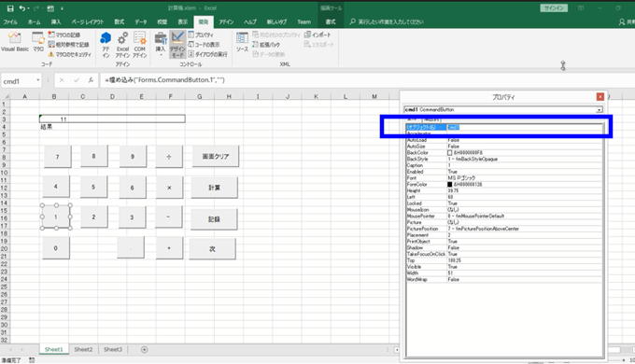Add a new sheet with plus icon

(144, 349)
